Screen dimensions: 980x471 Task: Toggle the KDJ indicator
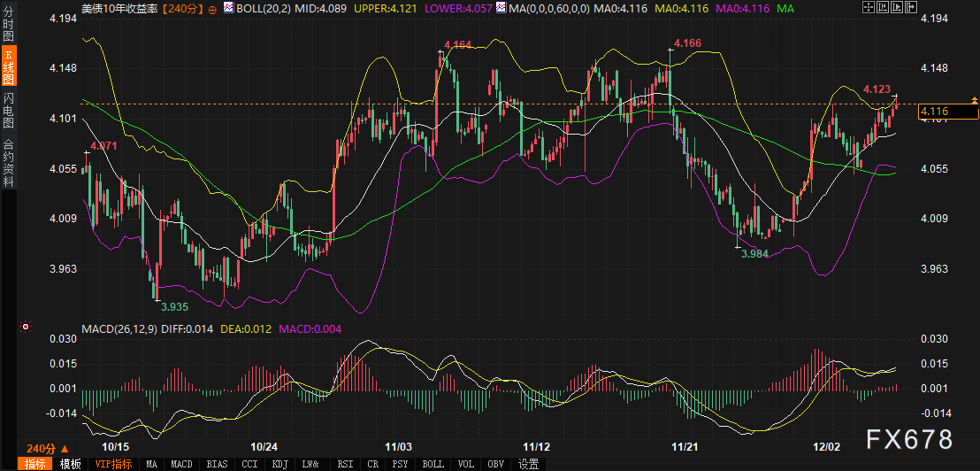(x=279, y=464)
